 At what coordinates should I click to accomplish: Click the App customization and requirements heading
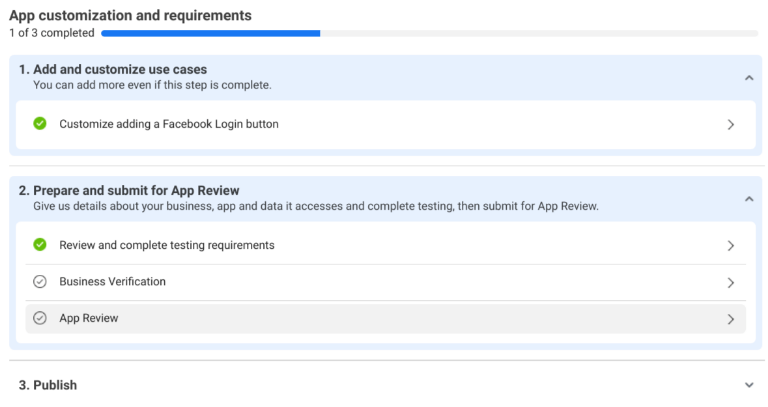(130, 15)
